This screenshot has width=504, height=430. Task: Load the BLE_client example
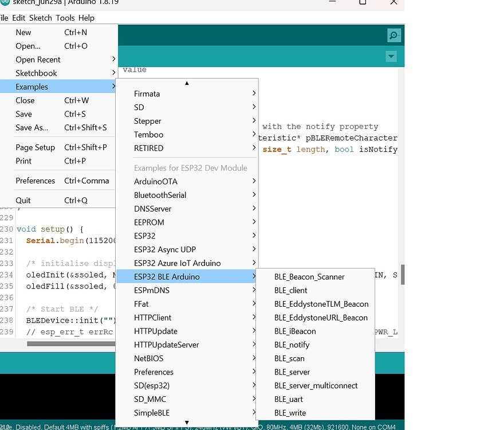click(x=316, y=290)
